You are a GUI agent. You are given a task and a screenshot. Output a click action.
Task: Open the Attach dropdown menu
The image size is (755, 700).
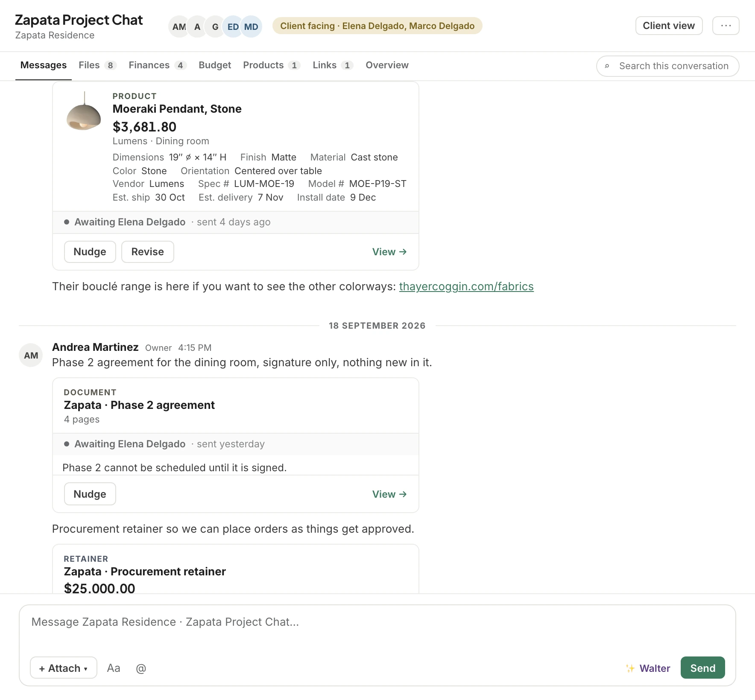[x=64, y=667]
